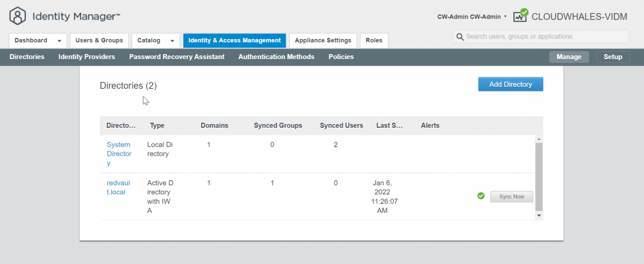Open the System Directory link
The image size is (644, 264).
click(x=119, y=154)
